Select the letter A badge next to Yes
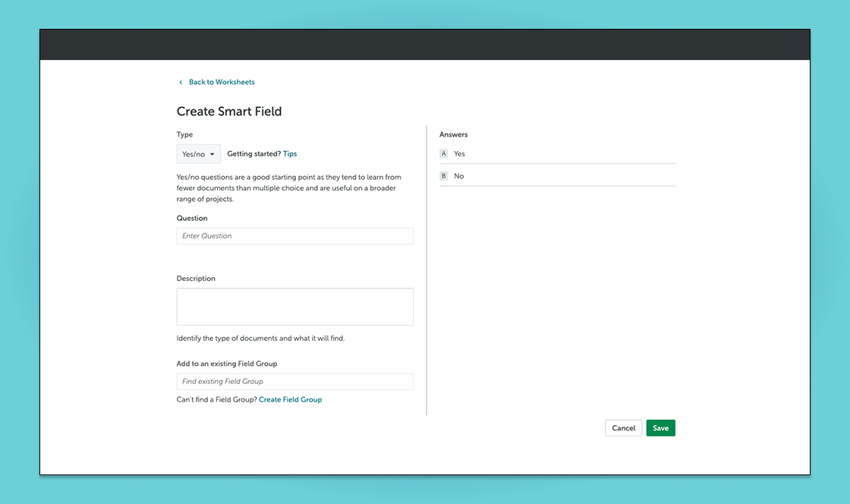The height and width of the screenshot is (504, 850). pos(443,153)
